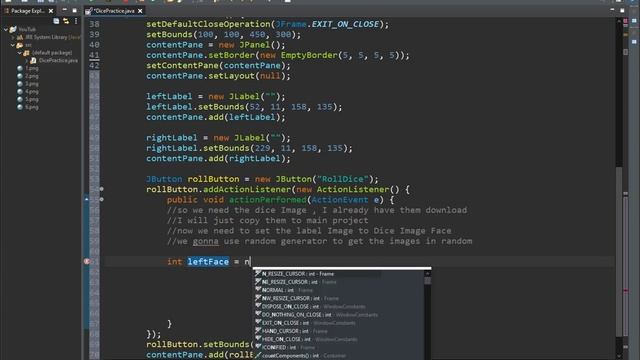Toggle fold marker on actionPerformed line
This screenshot has width=640, height=360.
point(102,200)
